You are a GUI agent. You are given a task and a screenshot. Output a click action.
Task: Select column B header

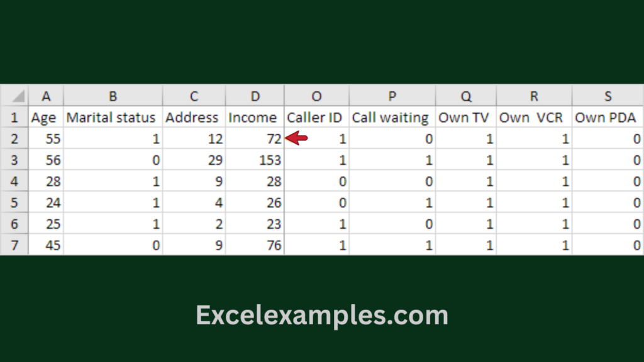click(113, 96)
